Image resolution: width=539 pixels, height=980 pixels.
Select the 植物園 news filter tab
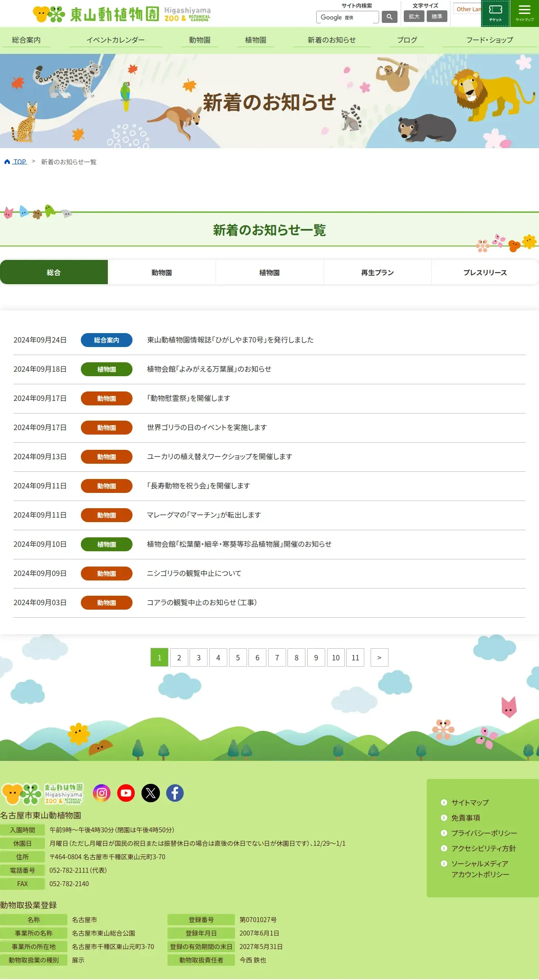(269, 272)
